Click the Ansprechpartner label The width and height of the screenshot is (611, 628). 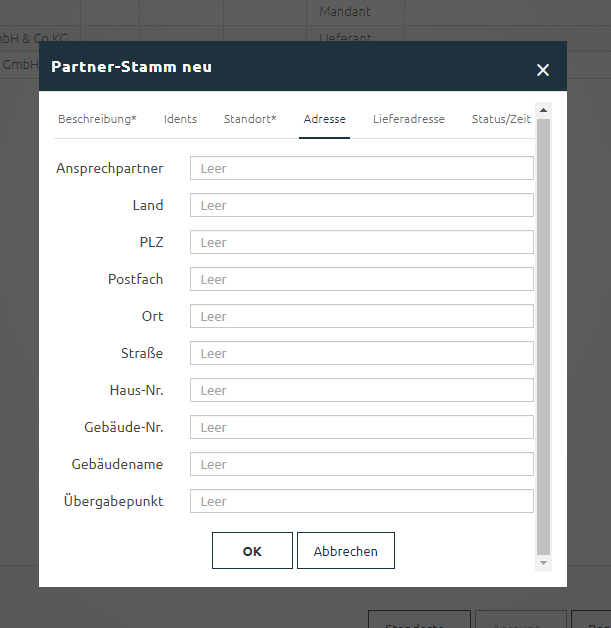tap(109, 168)
